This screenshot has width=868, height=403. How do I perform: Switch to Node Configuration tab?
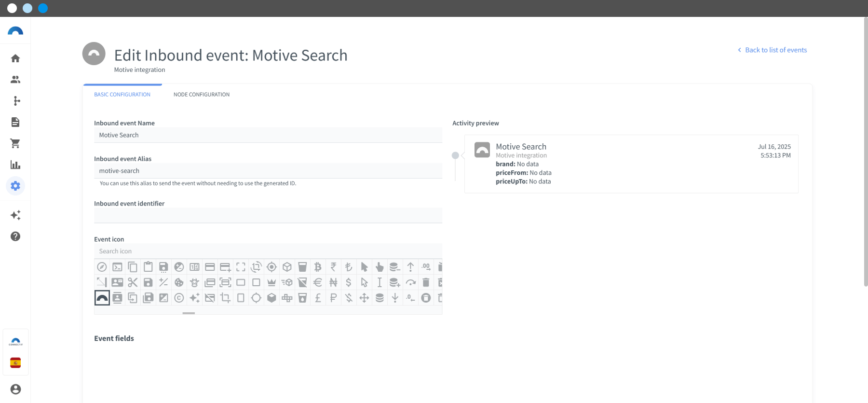pyautogui.click(x=202, y=95)
